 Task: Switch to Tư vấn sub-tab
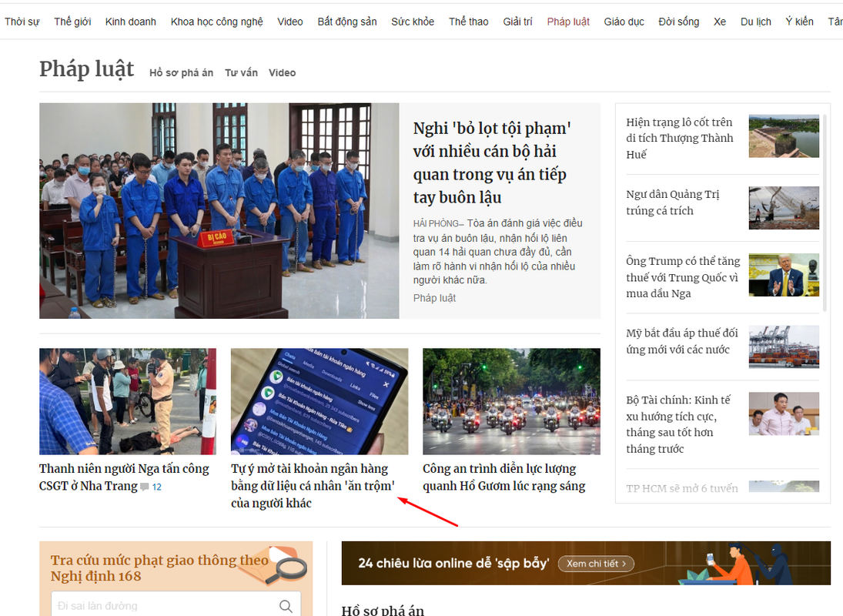(242, 72)
